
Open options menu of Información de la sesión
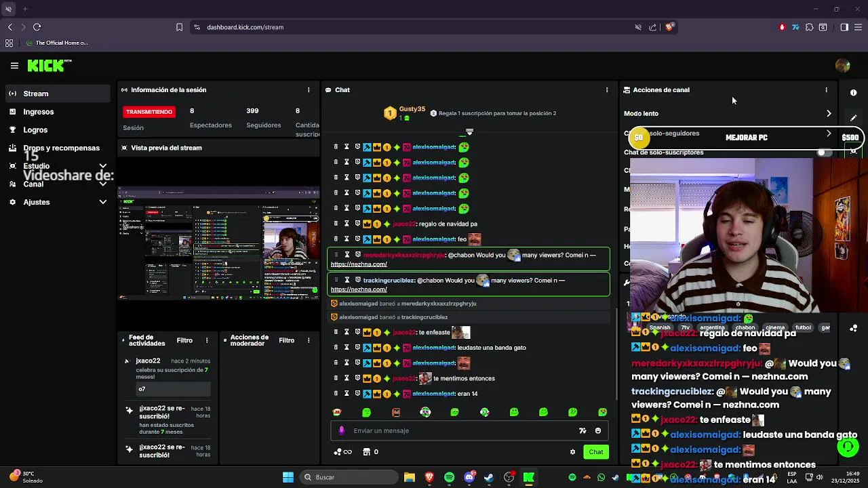click(309, 89)
